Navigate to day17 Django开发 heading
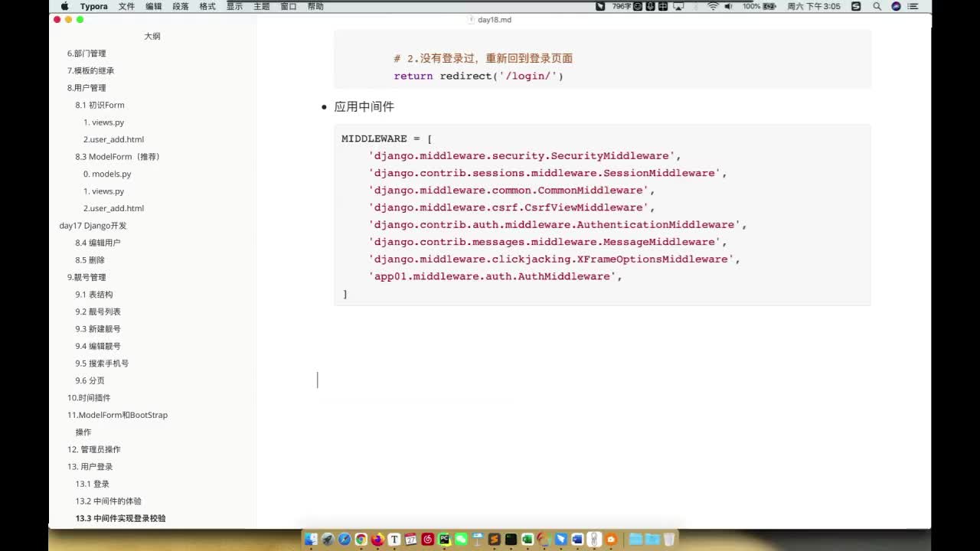 point(93,226)
